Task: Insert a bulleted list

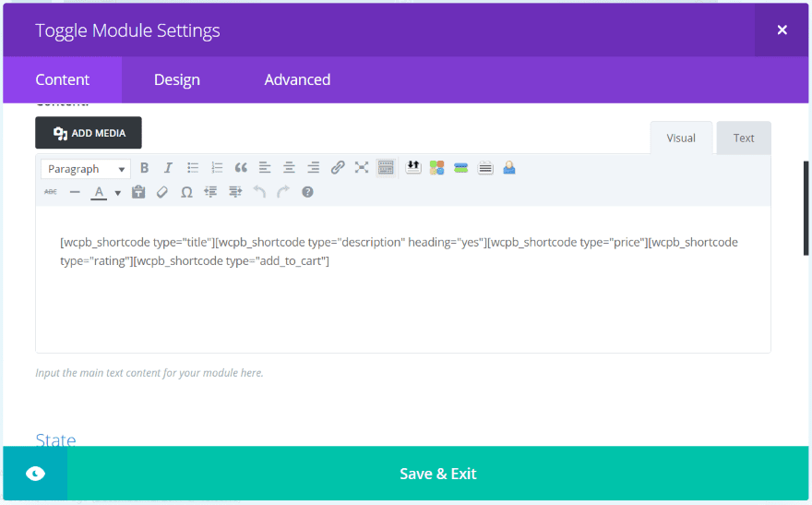Action: (x=193, y=168)
